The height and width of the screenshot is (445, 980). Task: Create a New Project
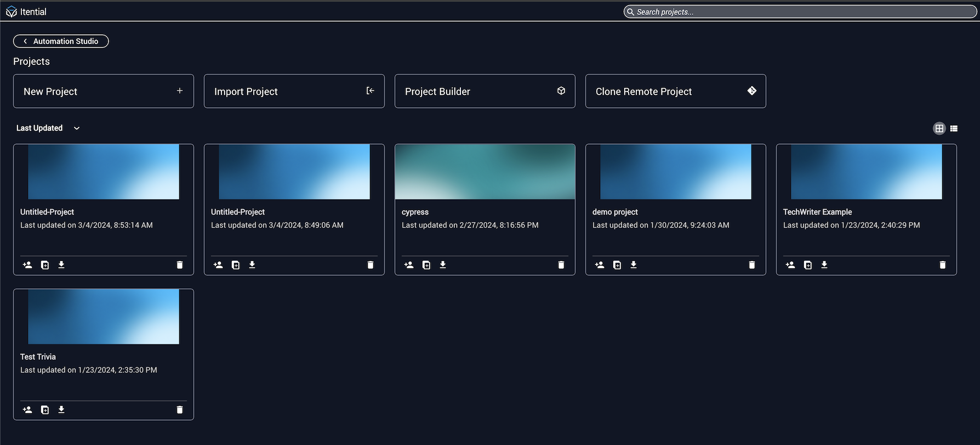tap(103, 91)
